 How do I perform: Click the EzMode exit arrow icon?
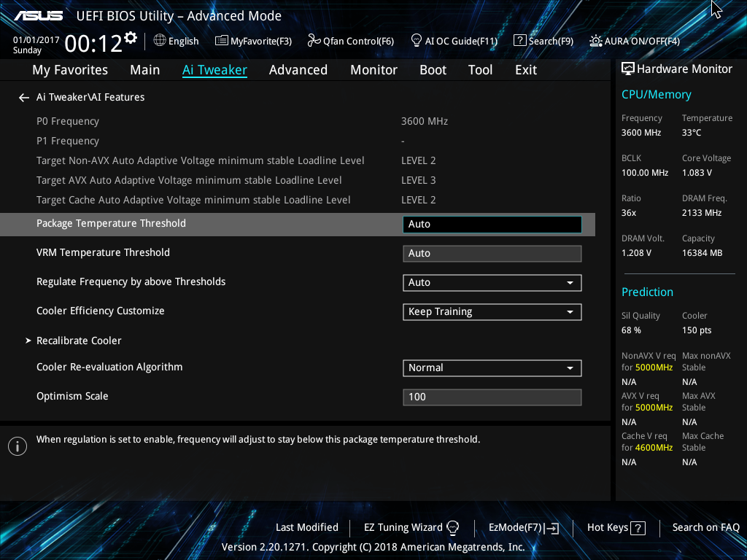(x=551, y=528)
